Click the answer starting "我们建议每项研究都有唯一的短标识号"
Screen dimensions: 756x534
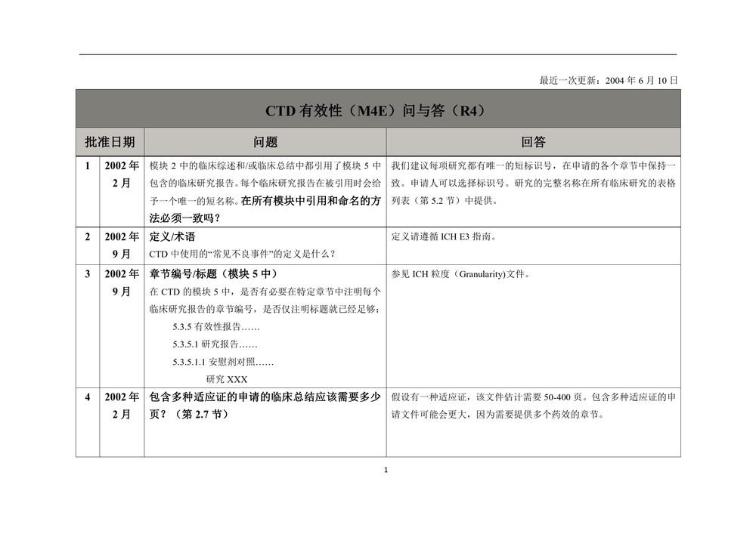[x=533, y=183]
